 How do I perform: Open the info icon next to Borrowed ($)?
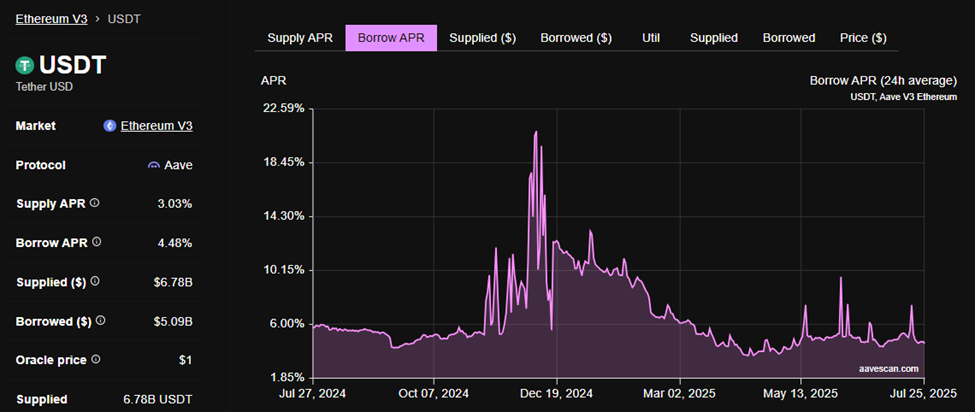101,321
